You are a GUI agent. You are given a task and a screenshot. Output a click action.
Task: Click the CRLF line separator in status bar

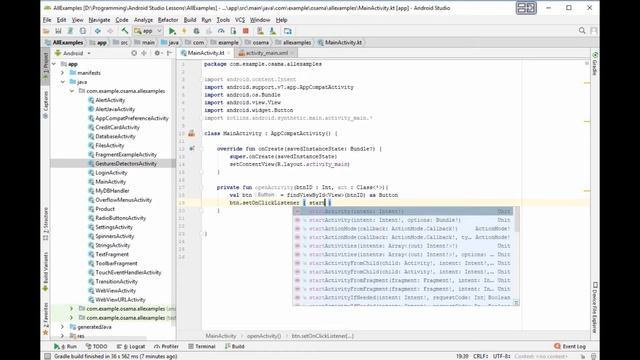point(481,356)
